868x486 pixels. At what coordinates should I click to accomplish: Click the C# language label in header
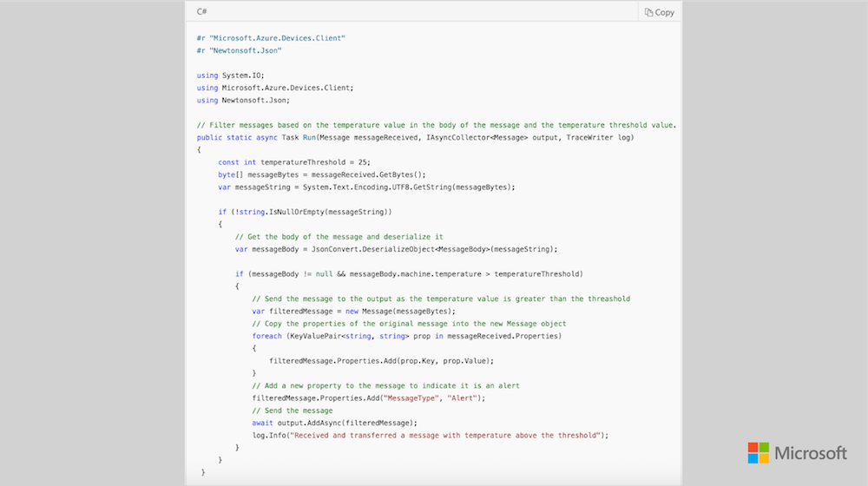[x=201, y=11]
